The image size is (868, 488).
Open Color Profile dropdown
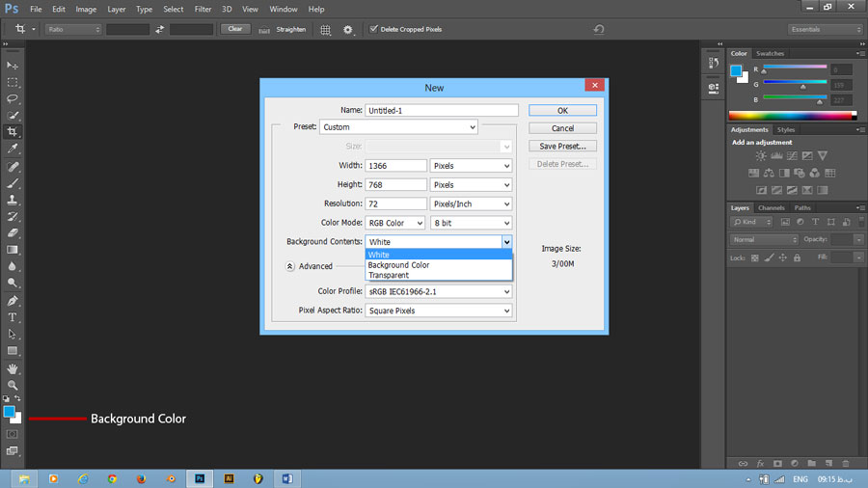pos(439,291)
